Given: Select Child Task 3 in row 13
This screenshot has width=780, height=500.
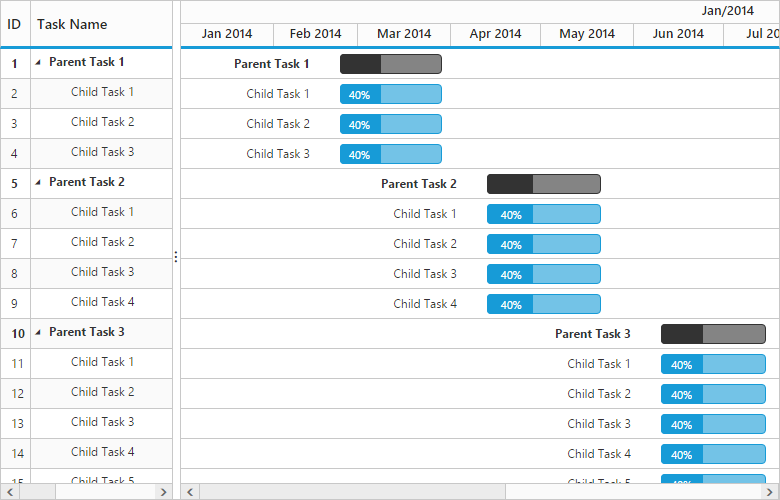Looking at the screenshot, I should [102, 422].
